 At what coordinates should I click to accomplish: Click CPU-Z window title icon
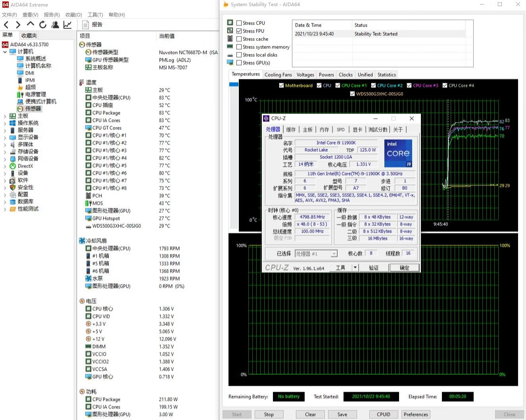pos(266,118)
